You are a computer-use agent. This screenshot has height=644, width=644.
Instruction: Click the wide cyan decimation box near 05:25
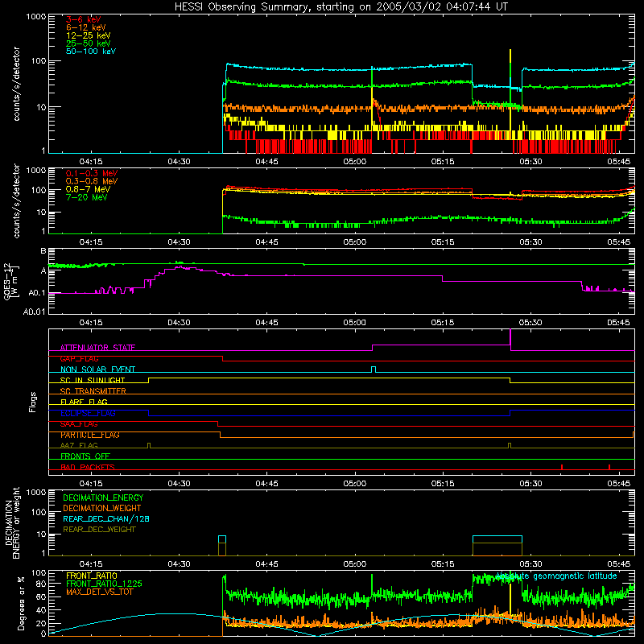coord(497,539)
